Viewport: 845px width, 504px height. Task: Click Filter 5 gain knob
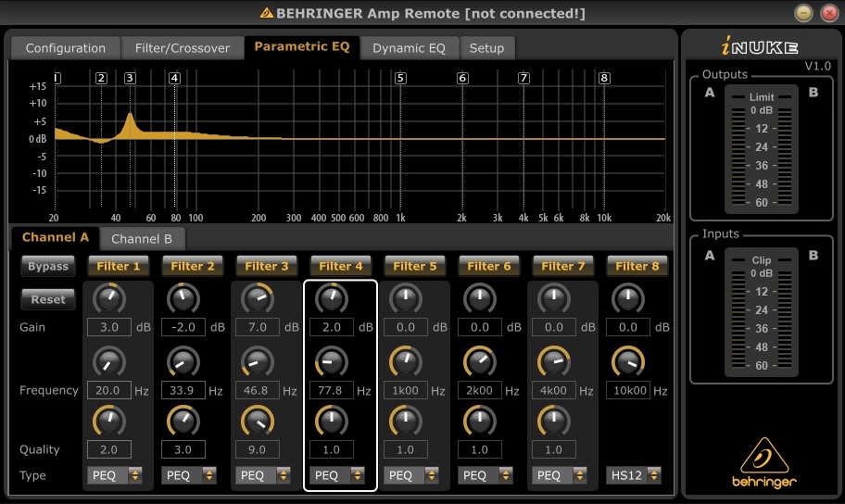click(x=405, y=298)
